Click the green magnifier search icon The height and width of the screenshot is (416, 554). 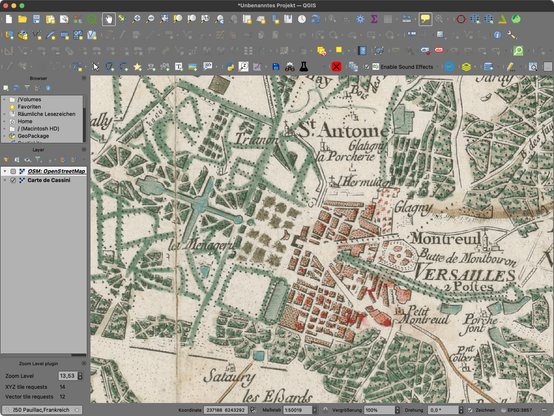coord(518,51)
